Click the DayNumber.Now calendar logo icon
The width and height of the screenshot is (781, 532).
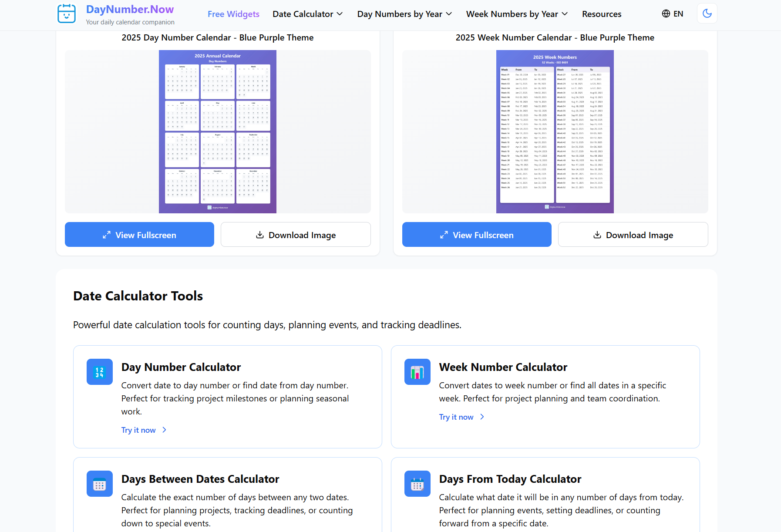pyautogui.click(x=67, y=13)
